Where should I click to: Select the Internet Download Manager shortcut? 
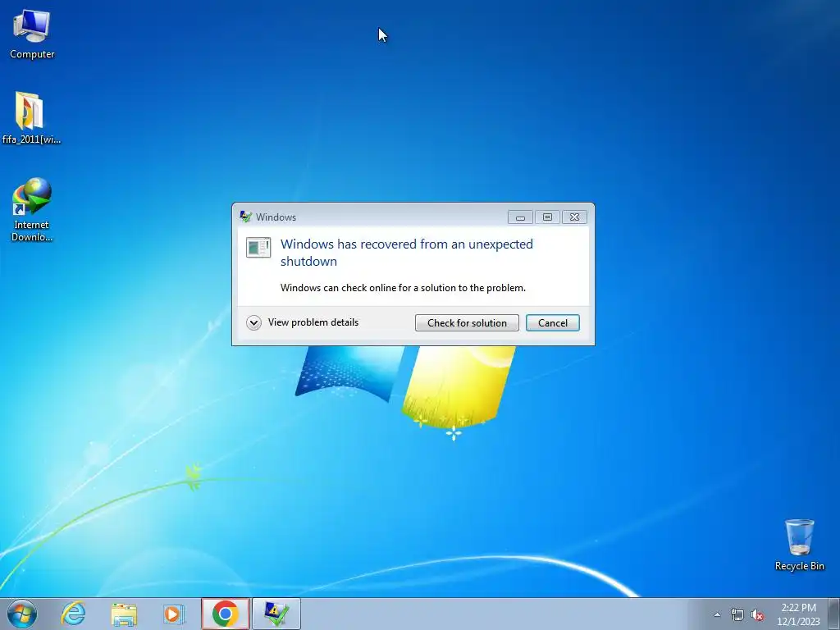click(x=32, y=209)
